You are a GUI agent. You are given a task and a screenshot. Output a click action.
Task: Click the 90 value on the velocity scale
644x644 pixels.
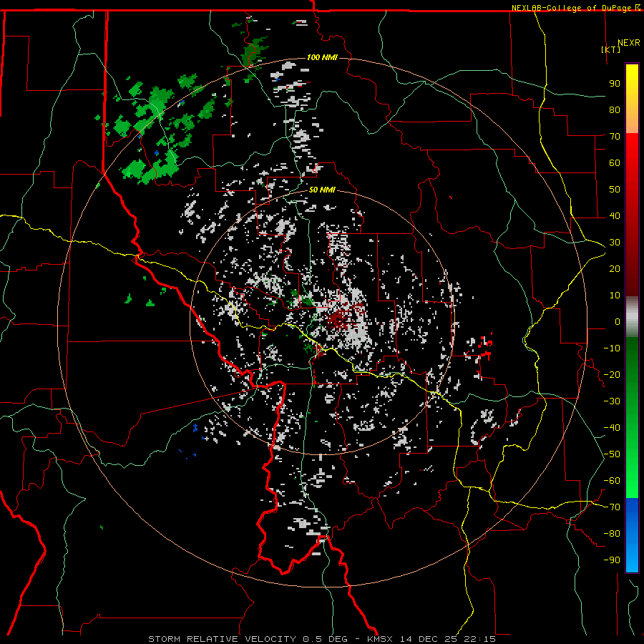point(615,84)
